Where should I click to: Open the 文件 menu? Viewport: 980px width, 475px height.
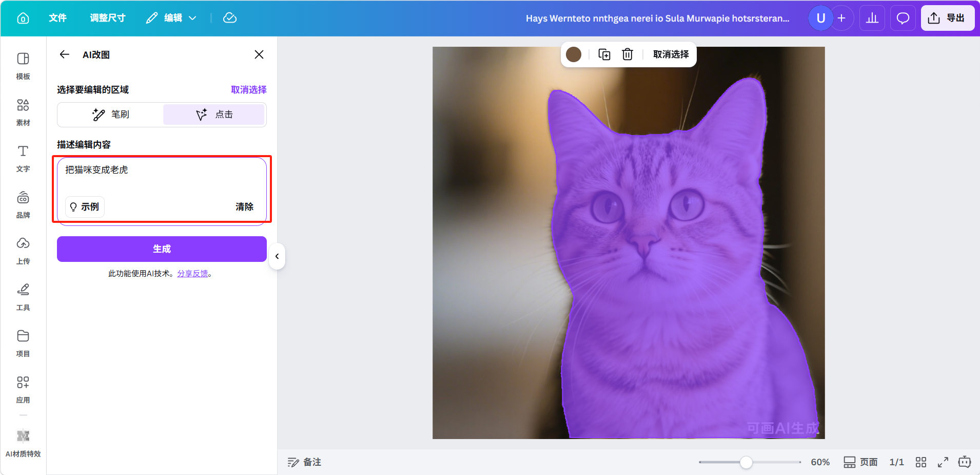(57, 18)
